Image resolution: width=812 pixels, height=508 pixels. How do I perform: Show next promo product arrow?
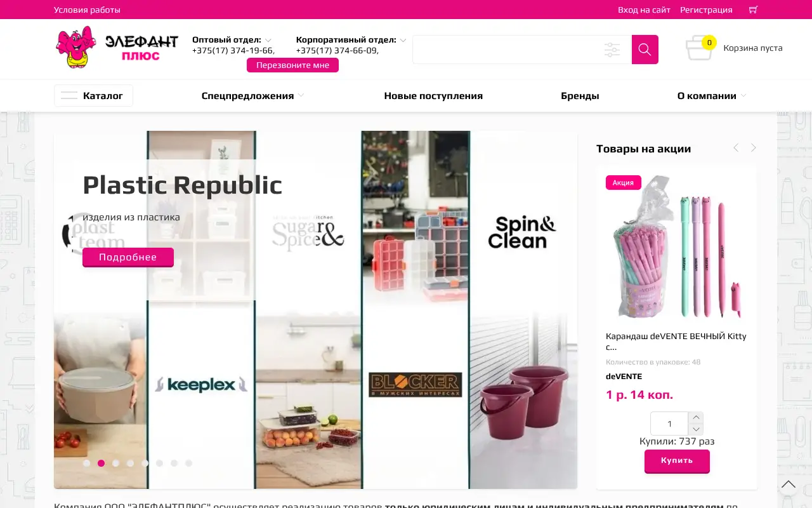pos(753,148)
